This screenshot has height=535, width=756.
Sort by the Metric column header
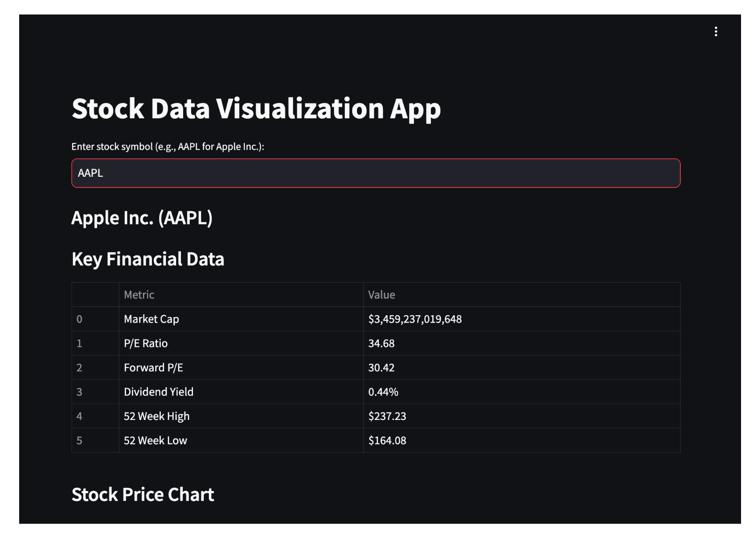coord(139,295)
